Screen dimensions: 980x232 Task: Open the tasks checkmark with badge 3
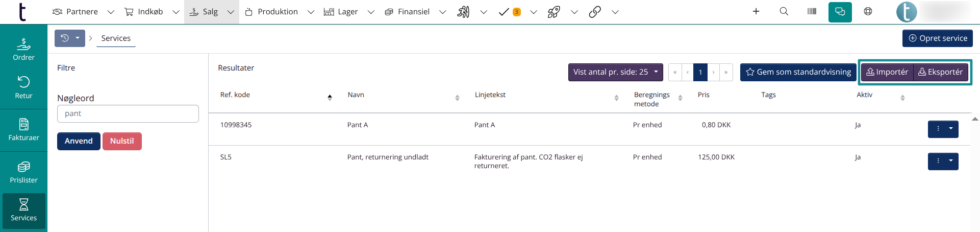click(x=509, y=12)
